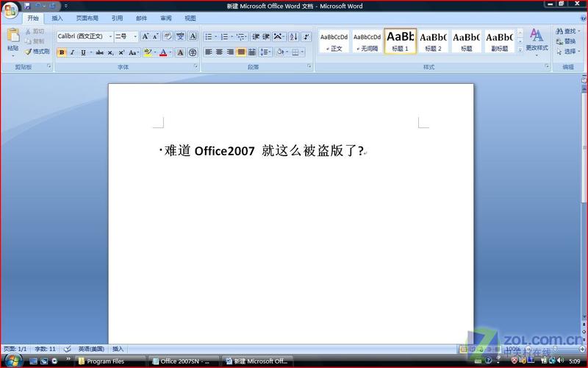The height and width of the screenshot is (368, 588).
Task: Open Change Styles (更改样式) menu
Action: 537,42
